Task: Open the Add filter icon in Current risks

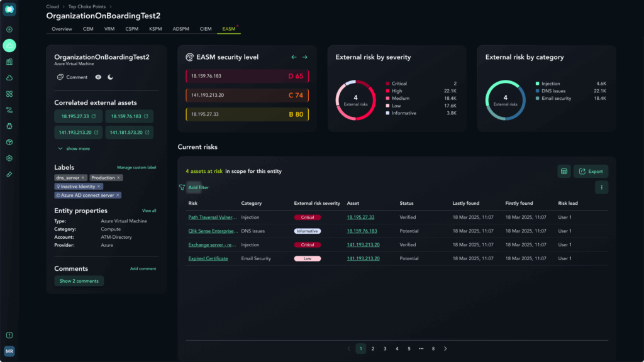Action: (182, 187)
